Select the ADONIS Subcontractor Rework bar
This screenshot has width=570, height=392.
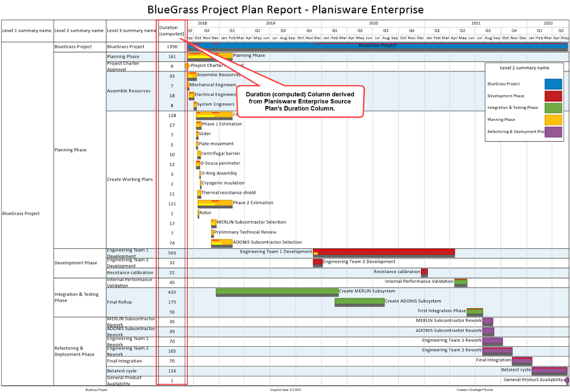488,331
